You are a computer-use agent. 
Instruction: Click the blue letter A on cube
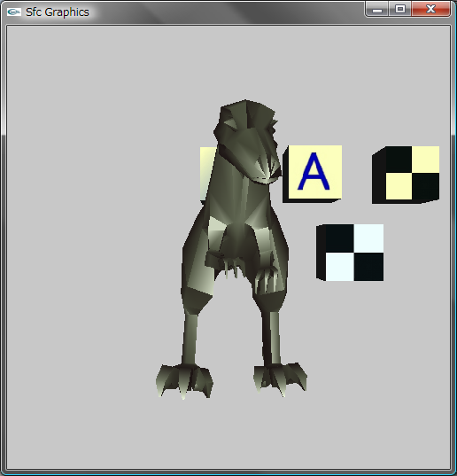(x=314, y=171)
